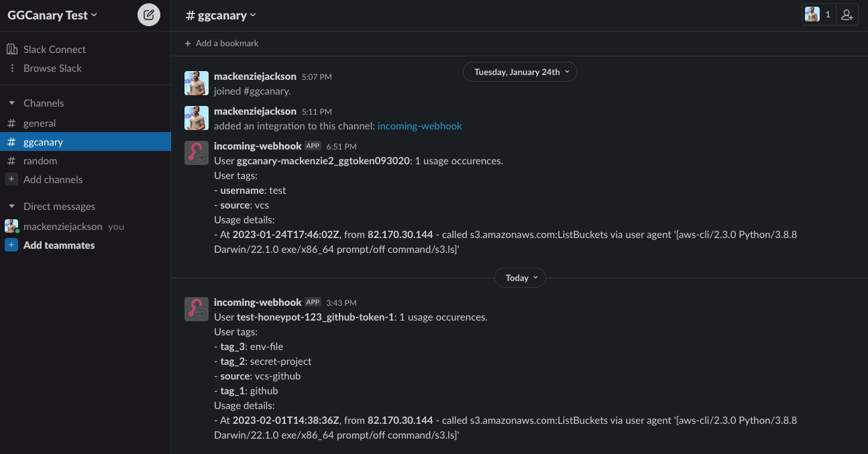Viewport: 868px width, 454px height.
Task: Click incoming-webhook name on 6:51 PM message
Action: point(258,146)
